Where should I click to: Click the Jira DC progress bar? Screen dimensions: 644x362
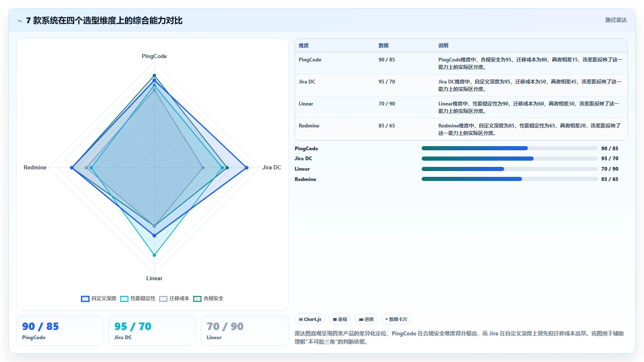tap(510, 159)
